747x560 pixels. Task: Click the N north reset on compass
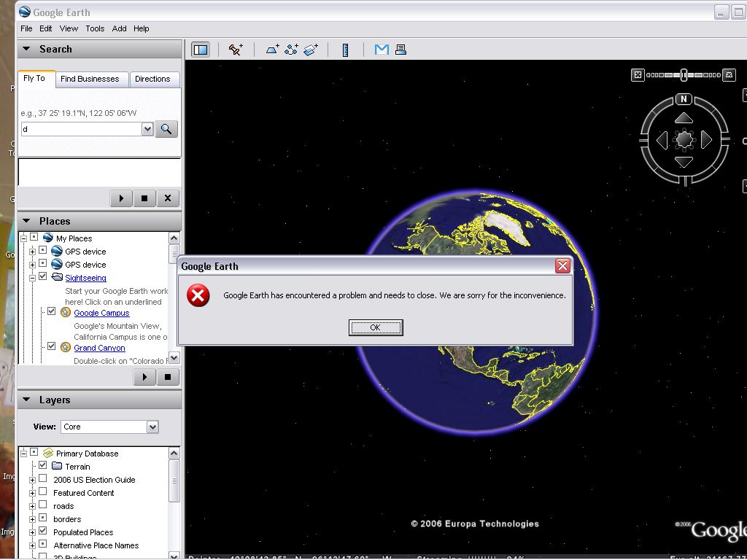pyautogui.click(x=684, y=99)
